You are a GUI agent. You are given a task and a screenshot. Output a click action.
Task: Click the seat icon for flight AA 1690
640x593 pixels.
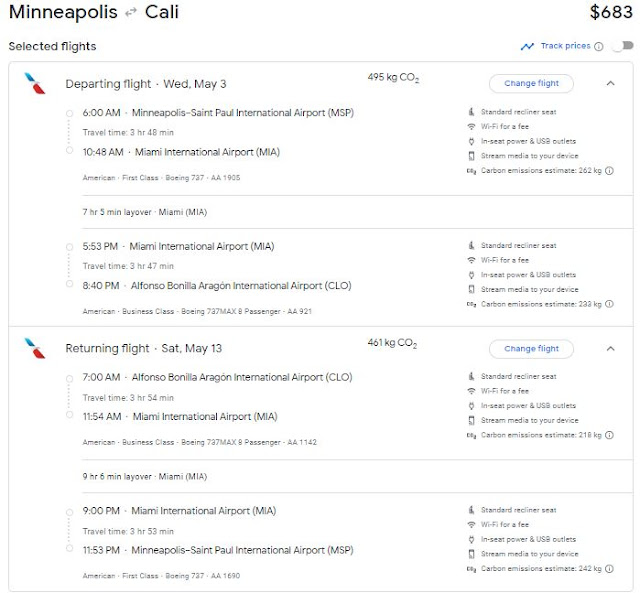[x=471, y=509]
